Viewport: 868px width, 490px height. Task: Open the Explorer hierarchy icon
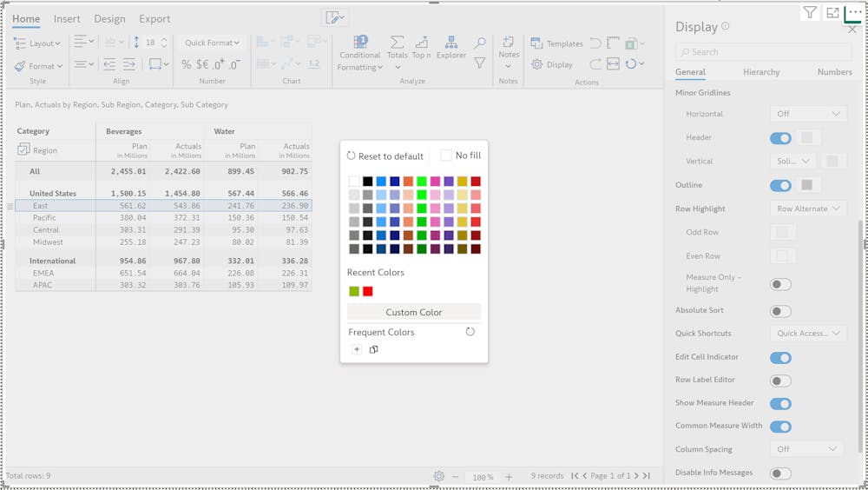click(x=451, y=42)
